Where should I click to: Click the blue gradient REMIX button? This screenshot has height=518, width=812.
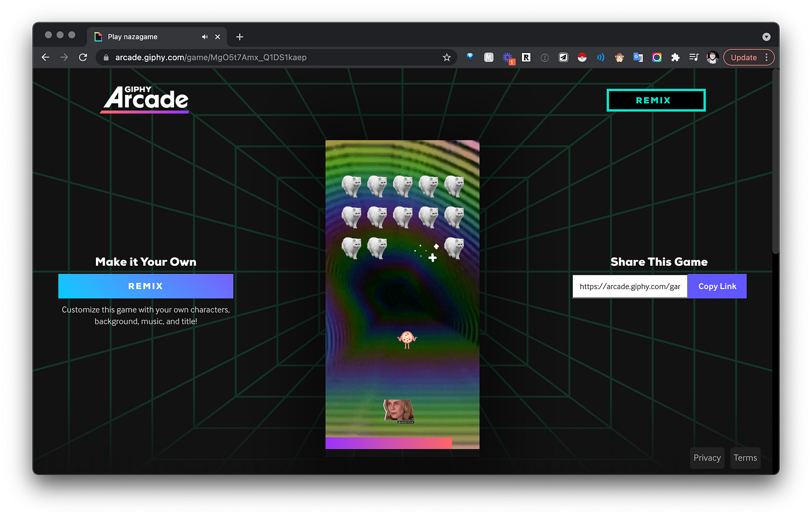coord(146,286)
